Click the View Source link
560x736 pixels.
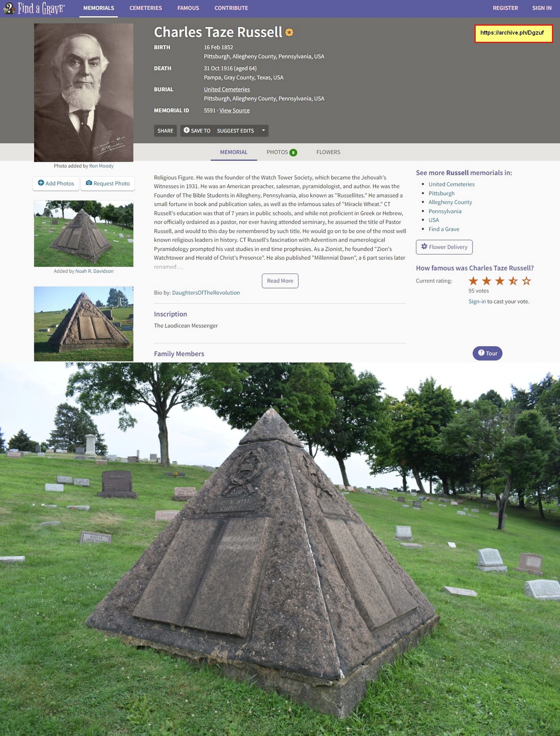point(234,110)
